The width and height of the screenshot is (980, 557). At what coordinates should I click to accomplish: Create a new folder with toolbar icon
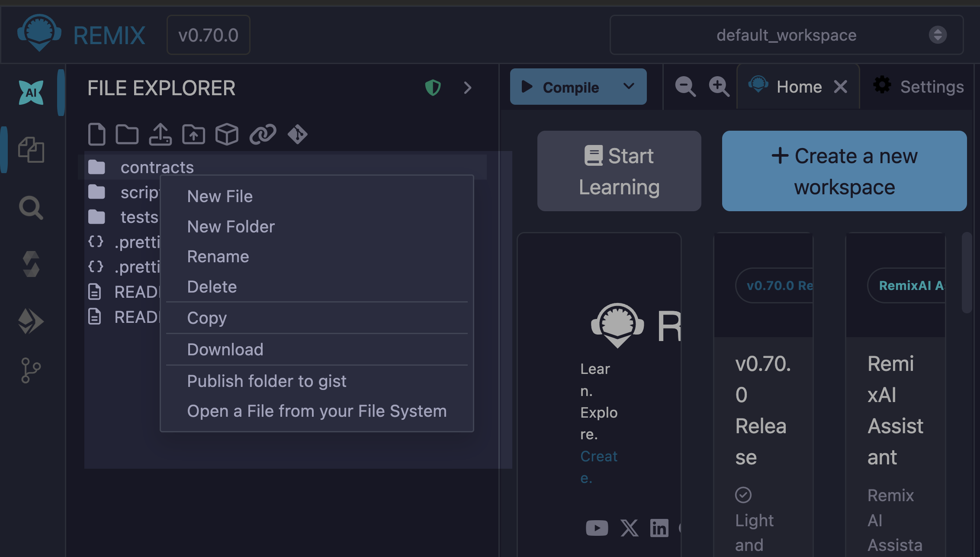[127, 134]
